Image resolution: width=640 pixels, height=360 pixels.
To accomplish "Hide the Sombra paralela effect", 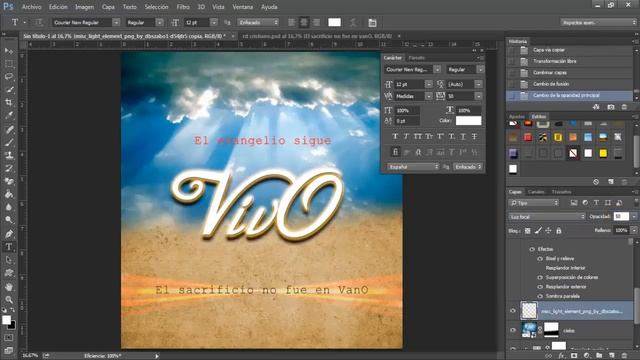I will tap(540, 296).
